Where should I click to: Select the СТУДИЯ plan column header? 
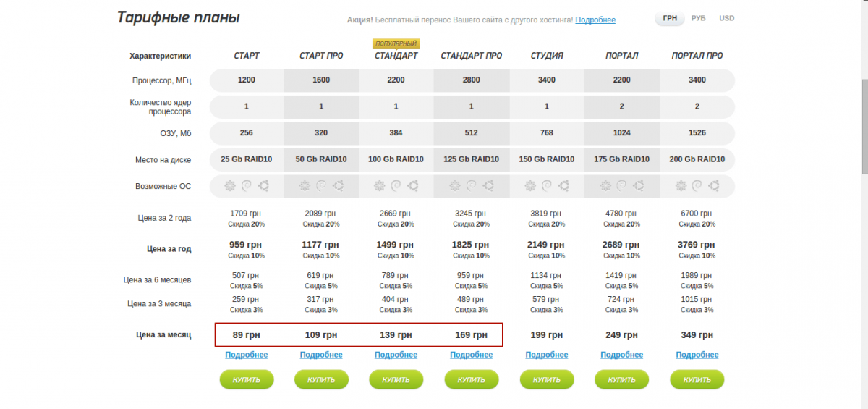coord(547,56)
